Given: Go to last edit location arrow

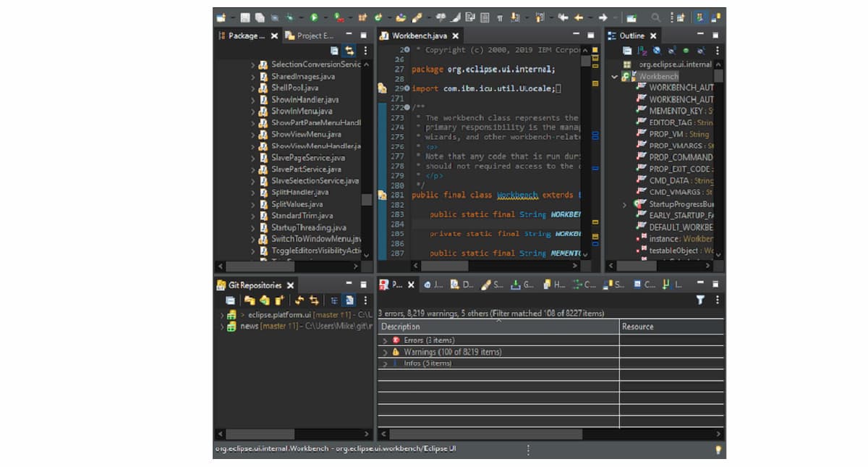Looking at the screenshot, I should tap(563, 17).
